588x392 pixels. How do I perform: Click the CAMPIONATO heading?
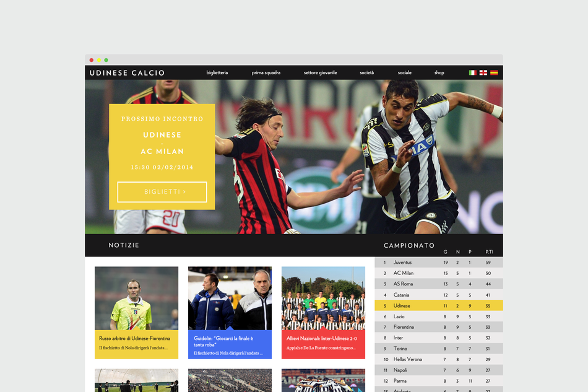coord(409,245)
